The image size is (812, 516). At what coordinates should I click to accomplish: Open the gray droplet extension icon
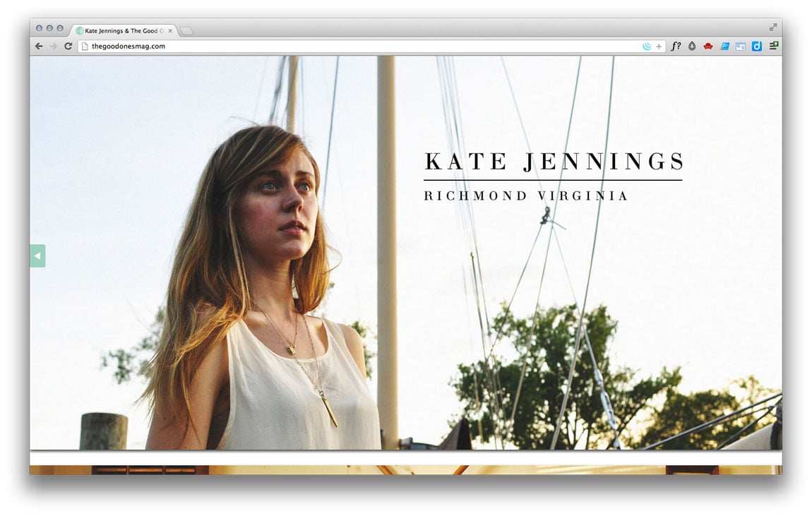pos(691,46)
